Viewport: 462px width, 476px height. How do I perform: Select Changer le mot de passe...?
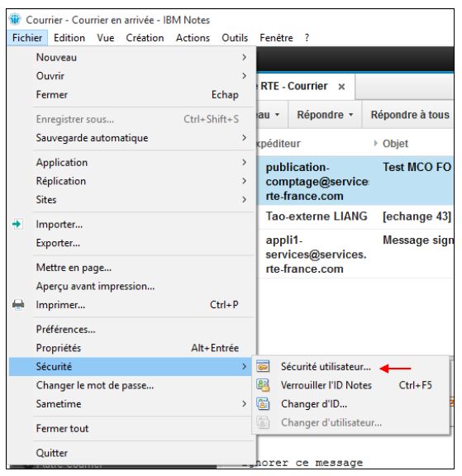coord(131,385)
